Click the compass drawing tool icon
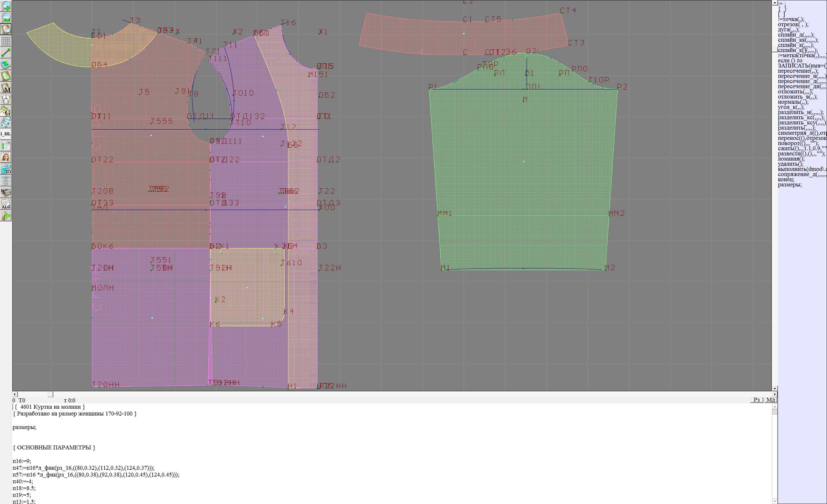 pos(6,99)
